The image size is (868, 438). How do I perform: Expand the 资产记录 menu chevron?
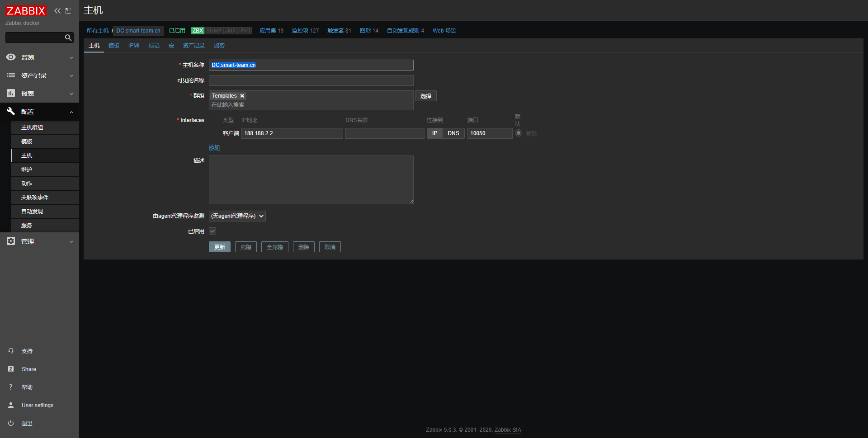point(71,76)
